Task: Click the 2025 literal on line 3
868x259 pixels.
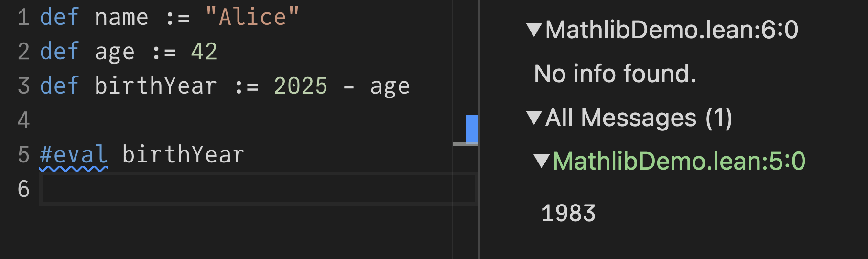Action: 301,86
